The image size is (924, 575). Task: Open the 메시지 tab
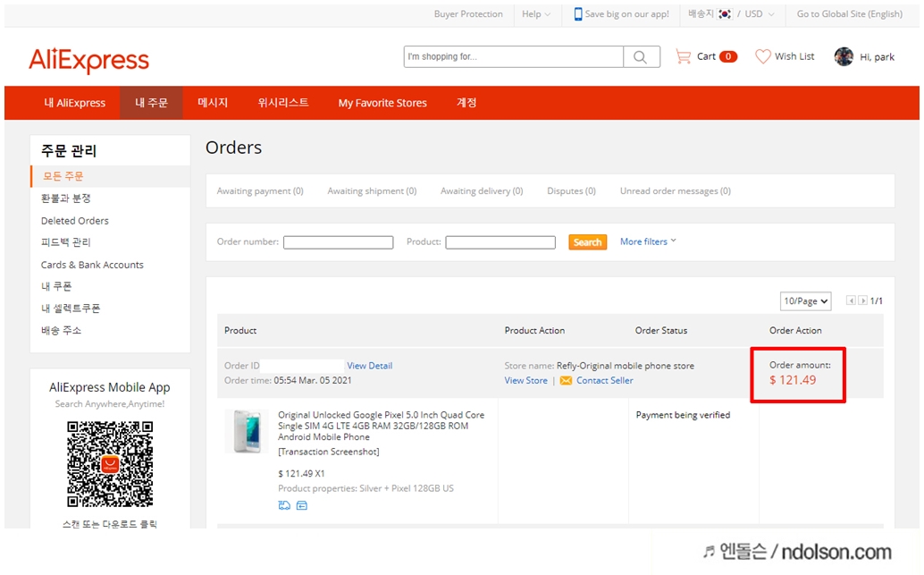pos(213,103)
